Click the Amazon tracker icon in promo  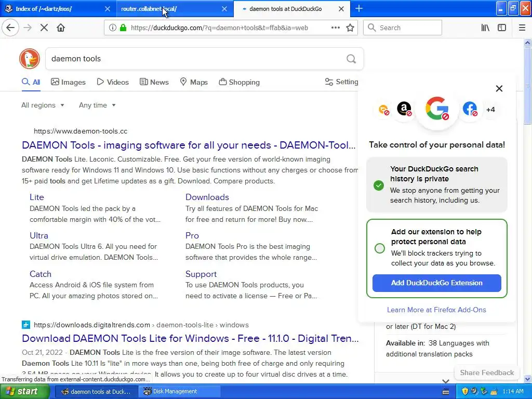(x=404, y=109)
